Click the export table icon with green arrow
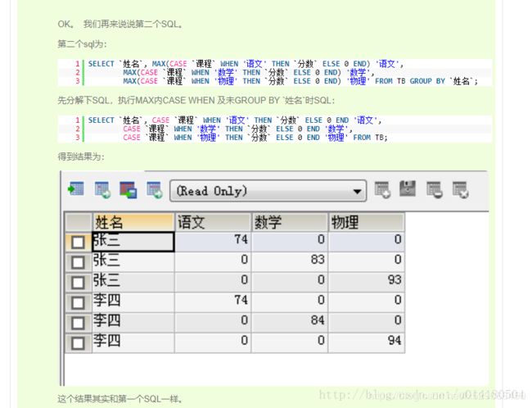The width and height of the screenshot is (532, 408). pyautogui.click(x=75, y=189)
